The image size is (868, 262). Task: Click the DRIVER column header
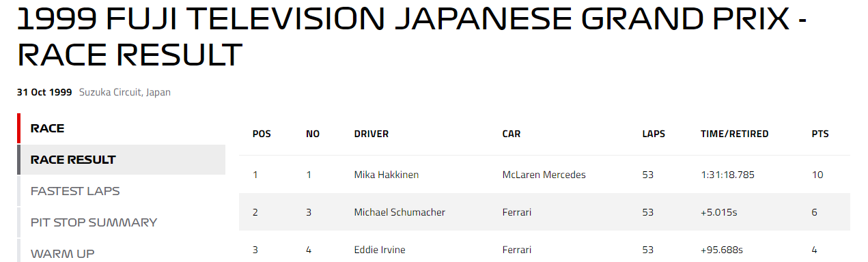point(371,134)
